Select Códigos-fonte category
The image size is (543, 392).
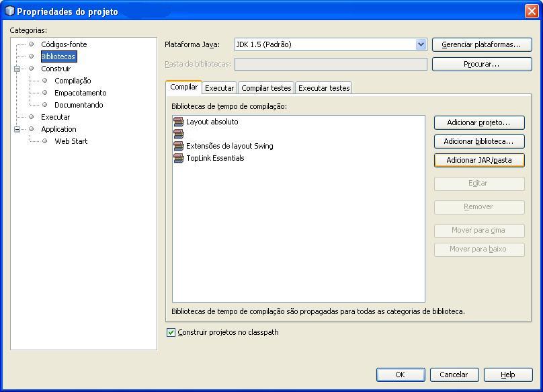pos(64,44)
